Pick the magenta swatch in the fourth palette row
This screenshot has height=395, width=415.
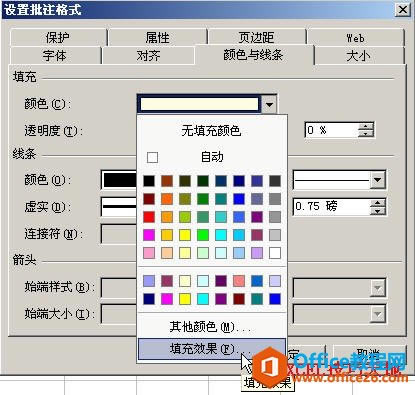click(149, 235)
